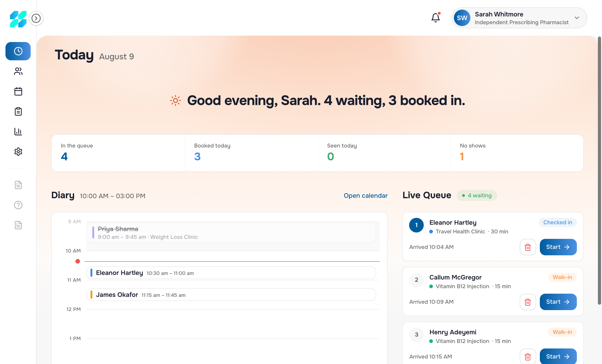
Task: Click the Today page heading
Action: point(74,55)
